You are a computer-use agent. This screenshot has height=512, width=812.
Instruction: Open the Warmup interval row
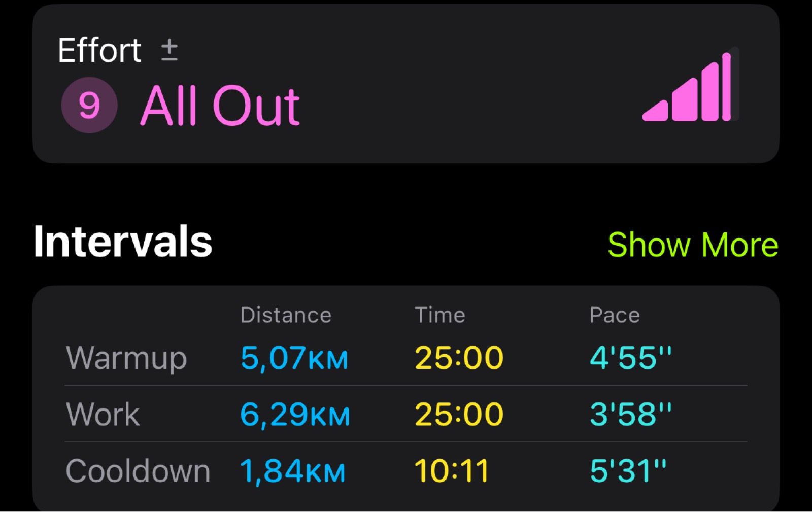(126, 358)
